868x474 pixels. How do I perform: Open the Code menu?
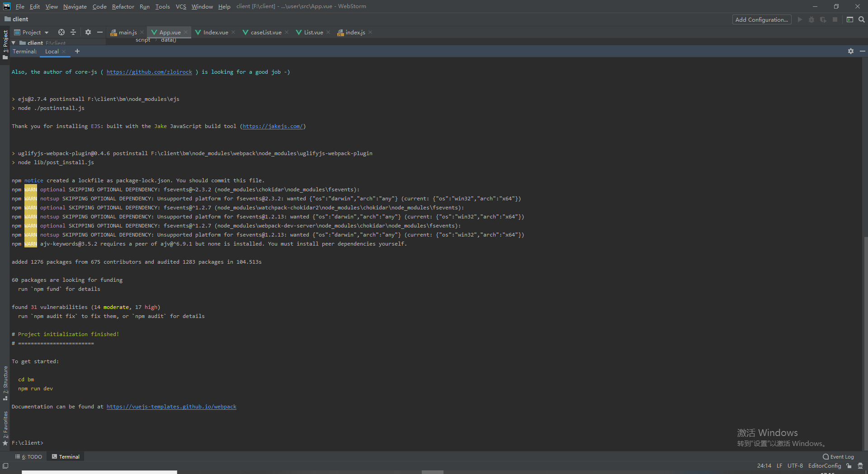(x=99, y=6)
